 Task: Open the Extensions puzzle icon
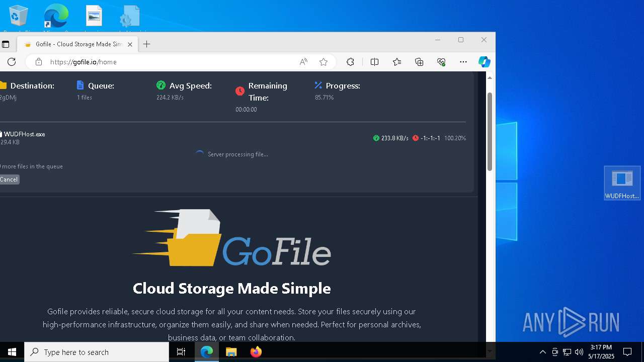coord(350,62)
